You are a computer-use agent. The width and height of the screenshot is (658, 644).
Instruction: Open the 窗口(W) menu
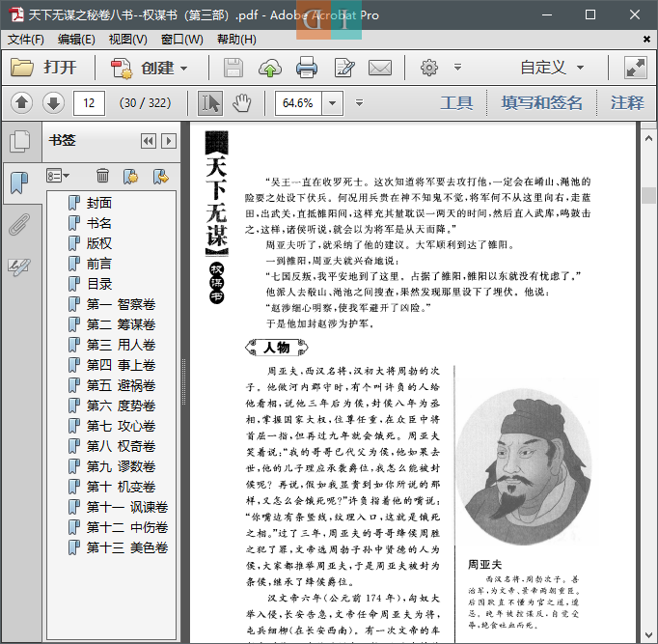pyautogui.click(x=181, y=40)
